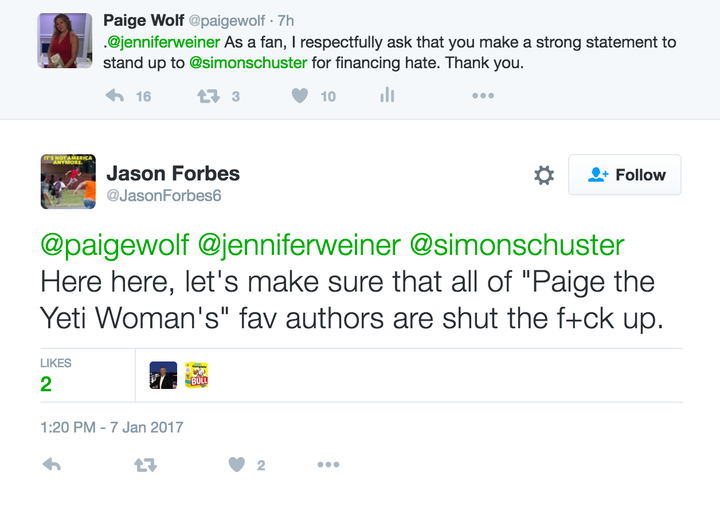
Task: Like Jason Forbes' tweet
Action: [x=237, y=465]
